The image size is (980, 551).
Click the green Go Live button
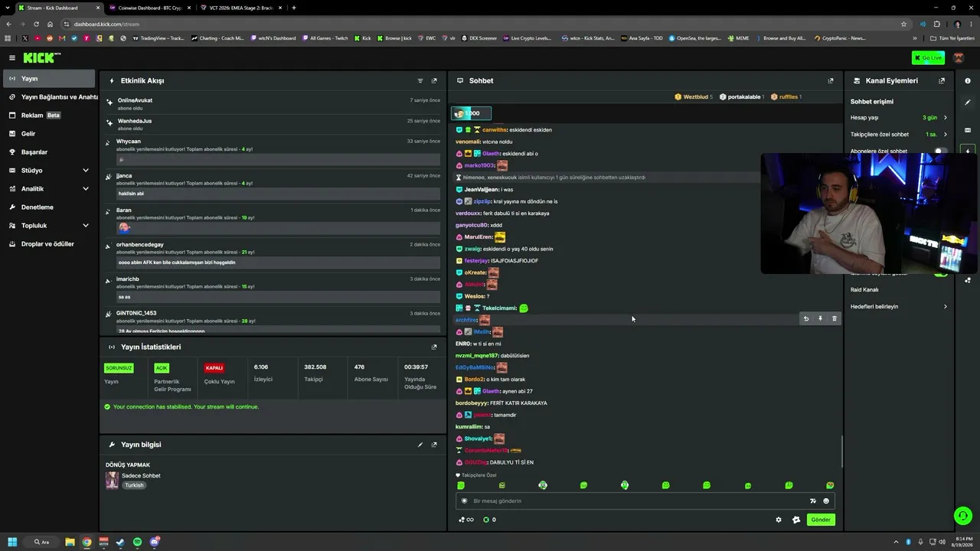[928, 57]
